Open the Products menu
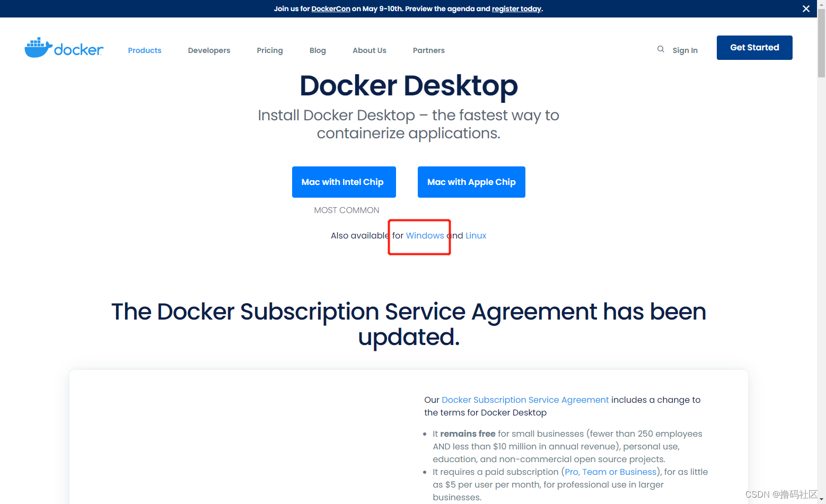Screen dimensions: 826x504 (145, 50)
